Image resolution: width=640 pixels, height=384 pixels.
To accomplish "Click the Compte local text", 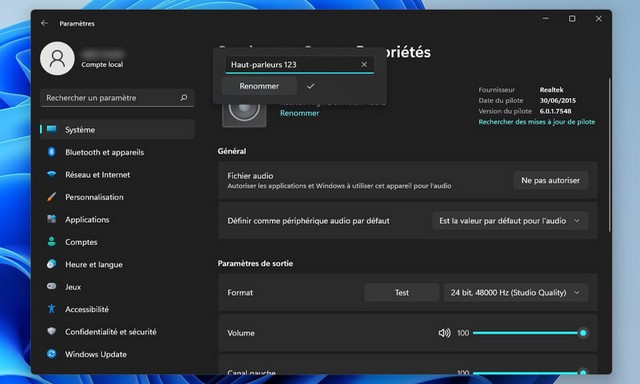I will pos(102,64).
